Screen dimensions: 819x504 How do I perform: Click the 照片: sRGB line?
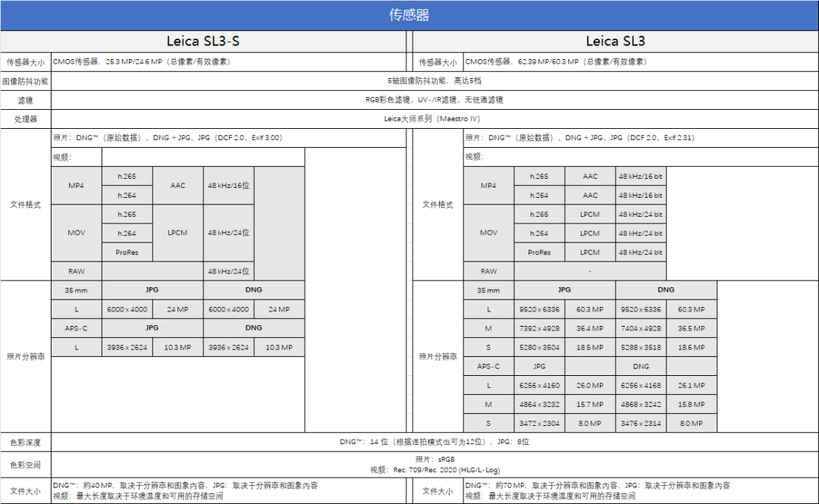click(x=435, y=459)
